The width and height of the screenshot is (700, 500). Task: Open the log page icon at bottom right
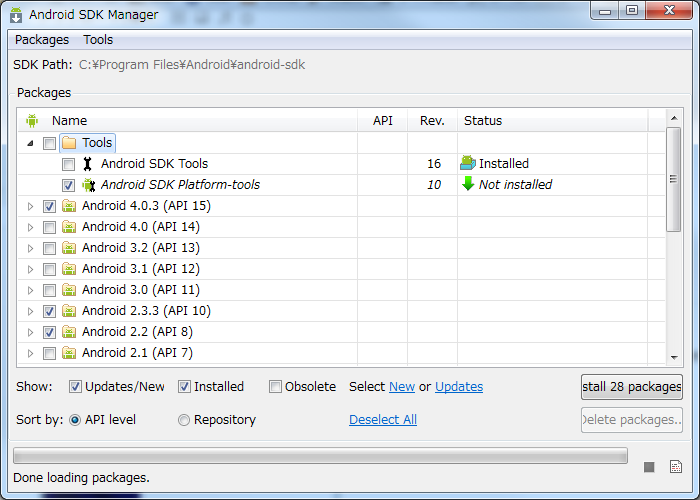click(676, 467)
